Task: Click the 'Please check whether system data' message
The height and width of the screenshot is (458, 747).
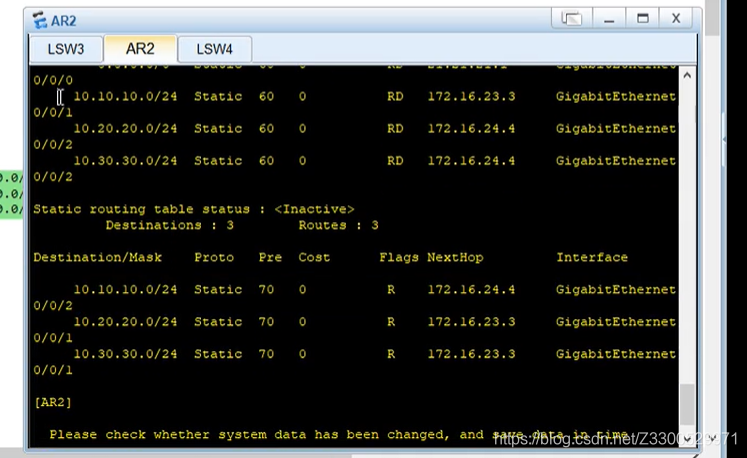Action: pos(339,435)
